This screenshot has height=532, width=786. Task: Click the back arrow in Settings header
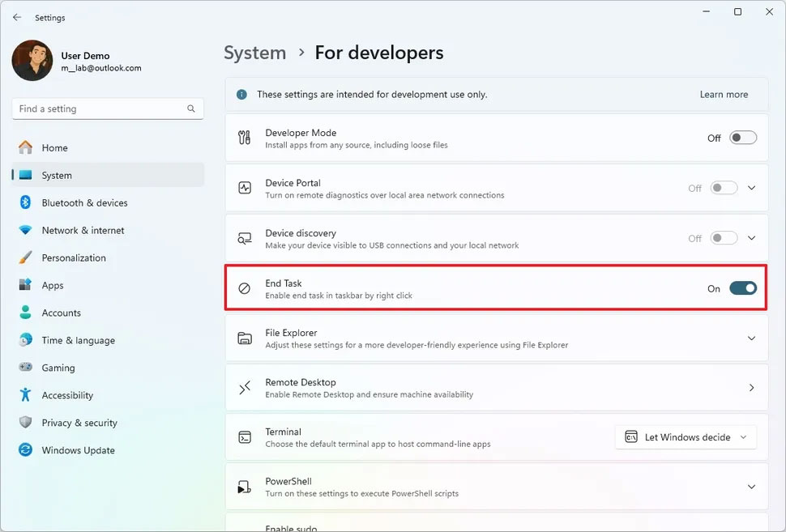[17, 17]
